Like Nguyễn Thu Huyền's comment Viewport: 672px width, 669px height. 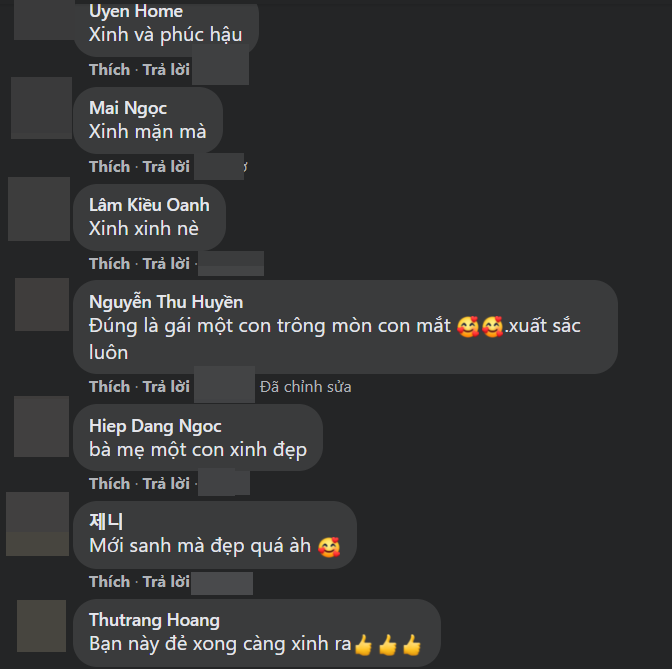click(x=109, y=387)
